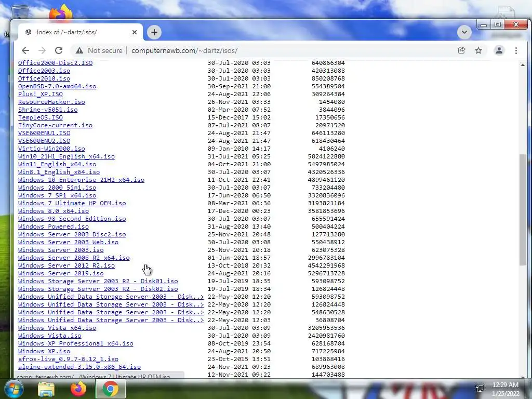The width and height of the screenshot is (532, 399).
Task: Launch Firefox from the taskbar
Action: click(78, 389)
